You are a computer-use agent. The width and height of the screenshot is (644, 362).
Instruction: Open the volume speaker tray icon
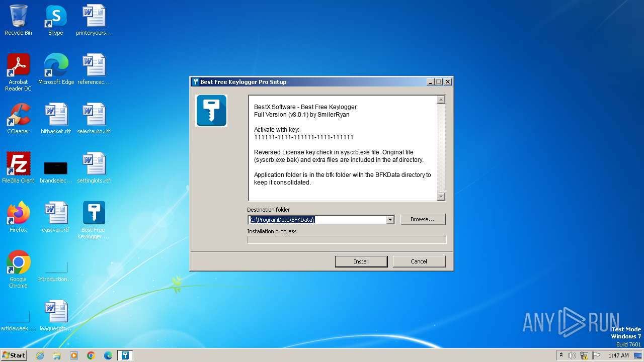[x=572, y=355]
